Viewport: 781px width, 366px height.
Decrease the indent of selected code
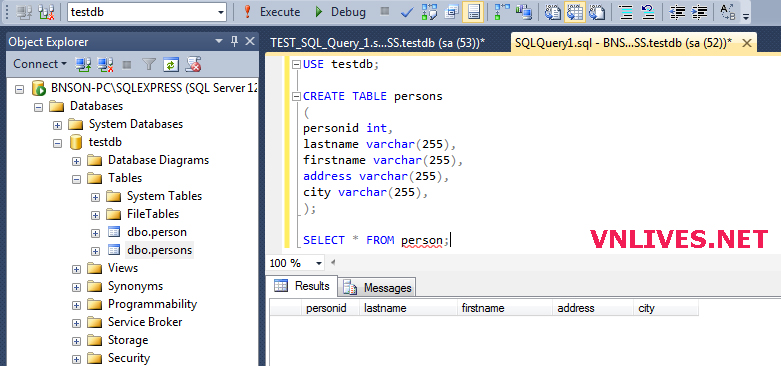[677, 12]
